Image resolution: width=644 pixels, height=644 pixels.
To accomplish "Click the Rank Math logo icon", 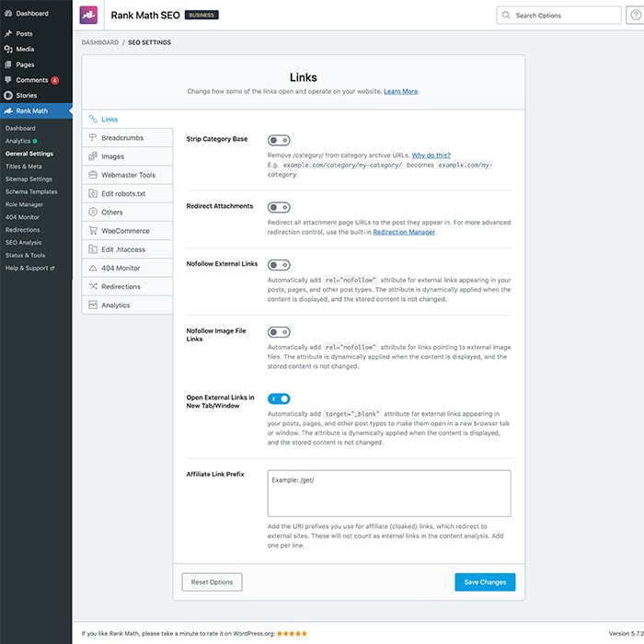I will [88, 16].
